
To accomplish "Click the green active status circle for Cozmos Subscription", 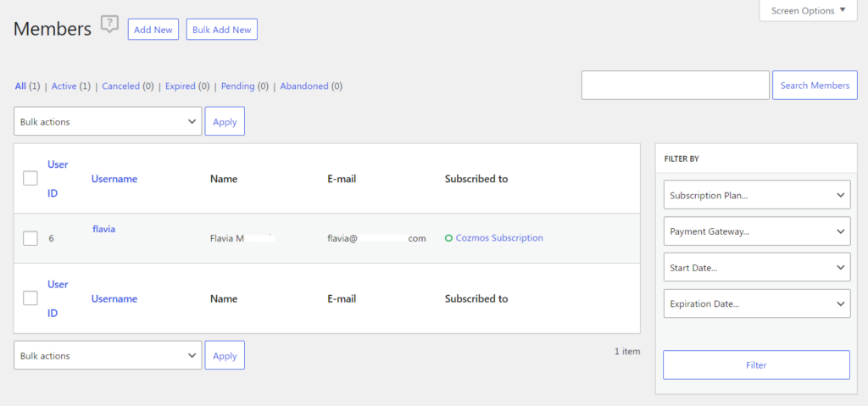I will click(449, 238).
